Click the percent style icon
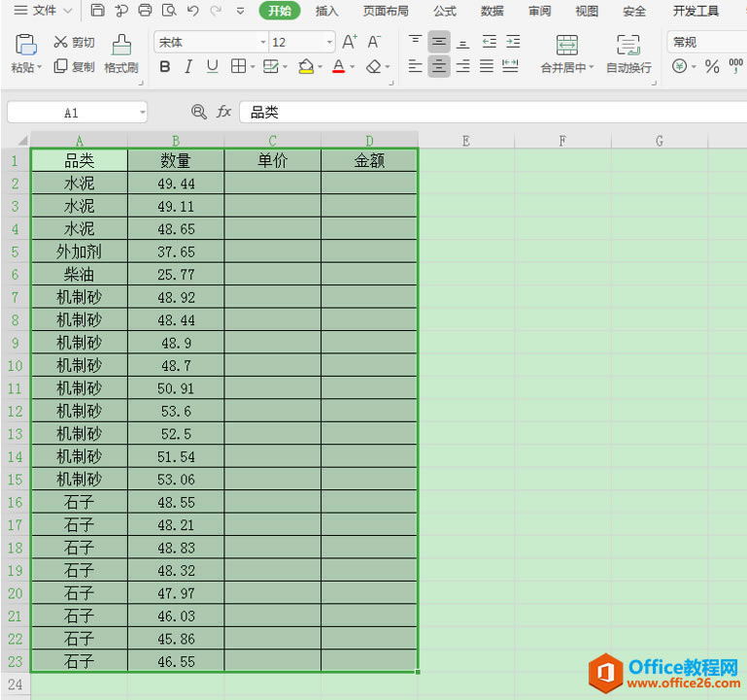The image size is (747, 700). coord(712,66)
